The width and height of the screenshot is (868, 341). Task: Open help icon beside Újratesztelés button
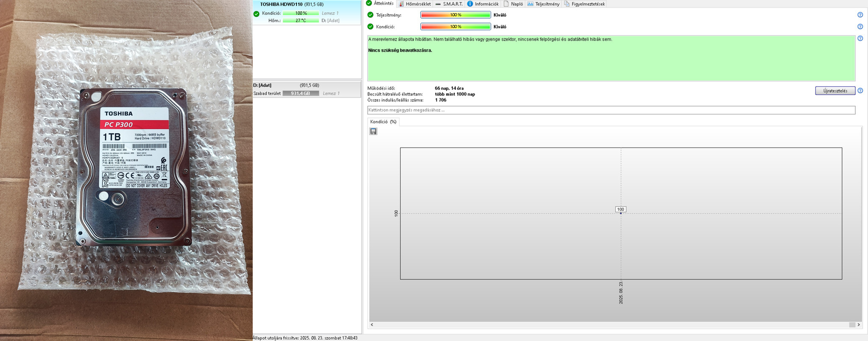[x=860, y=91]
